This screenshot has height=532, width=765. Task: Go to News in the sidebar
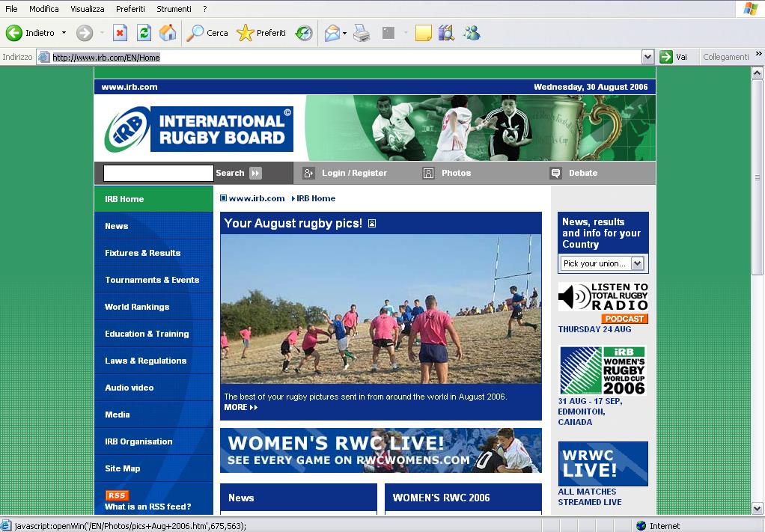pyautogui.click(x=153, y=226)
